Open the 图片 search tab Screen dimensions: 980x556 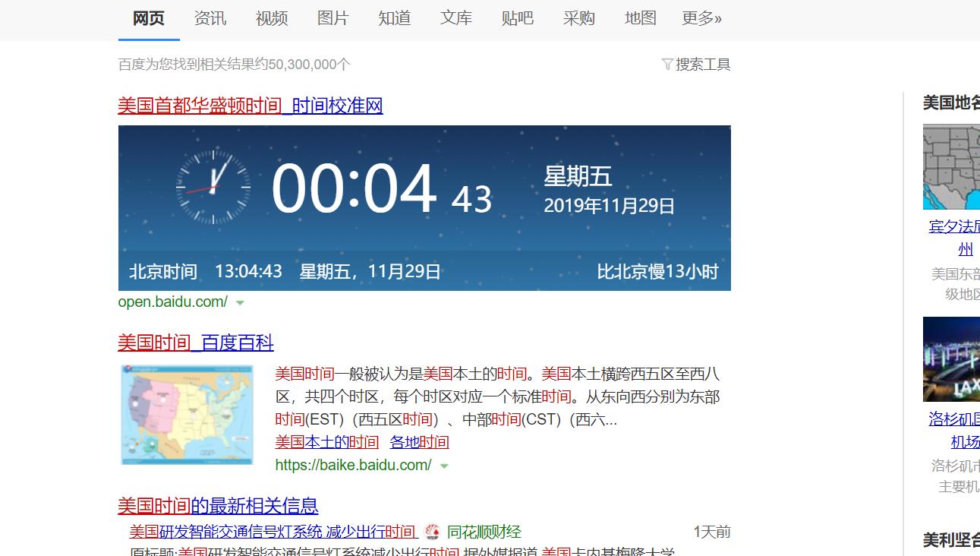332,18
